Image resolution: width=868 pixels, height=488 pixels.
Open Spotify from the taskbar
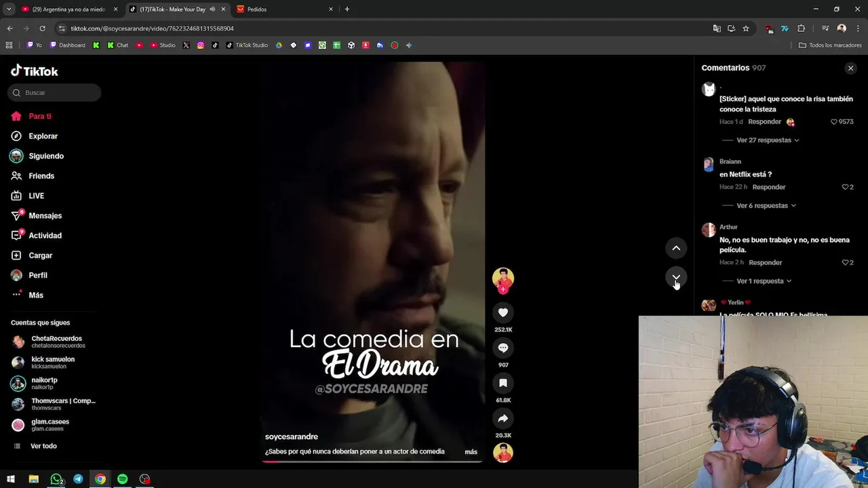point(122,479)
